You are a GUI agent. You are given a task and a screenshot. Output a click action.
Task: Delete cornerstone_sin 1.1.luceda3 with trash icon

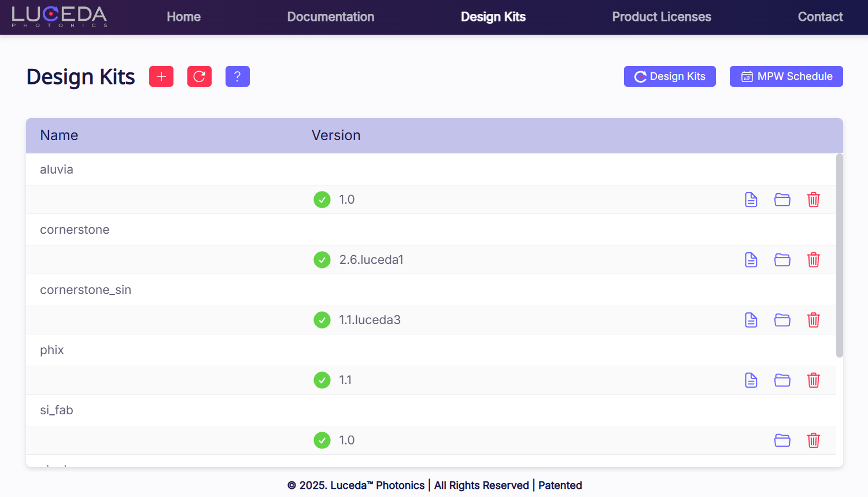(814, 320)
